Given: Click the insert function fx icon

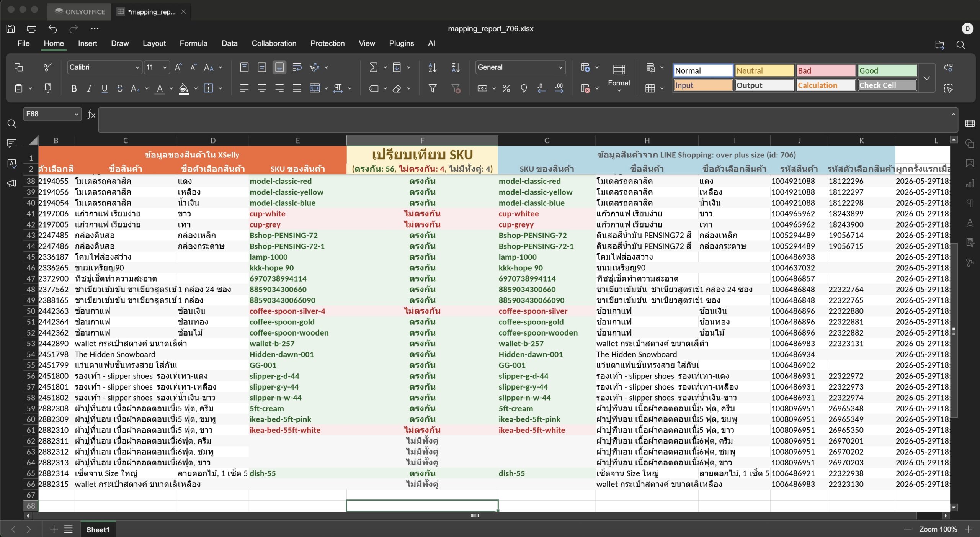Looking at the screenshot, I should pyautogui.click(x=91, y=114).
